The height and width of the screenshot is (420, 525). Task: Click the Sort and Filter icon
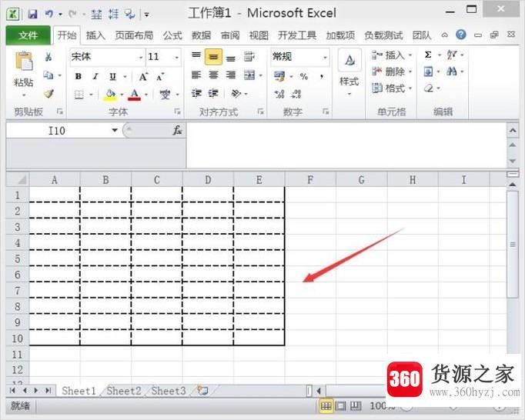coord(452,55)
